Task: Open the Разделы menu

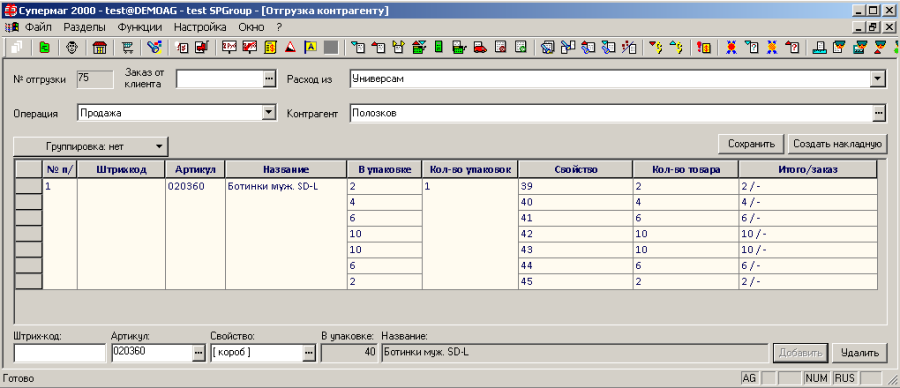Action: (x=84, y=27)
